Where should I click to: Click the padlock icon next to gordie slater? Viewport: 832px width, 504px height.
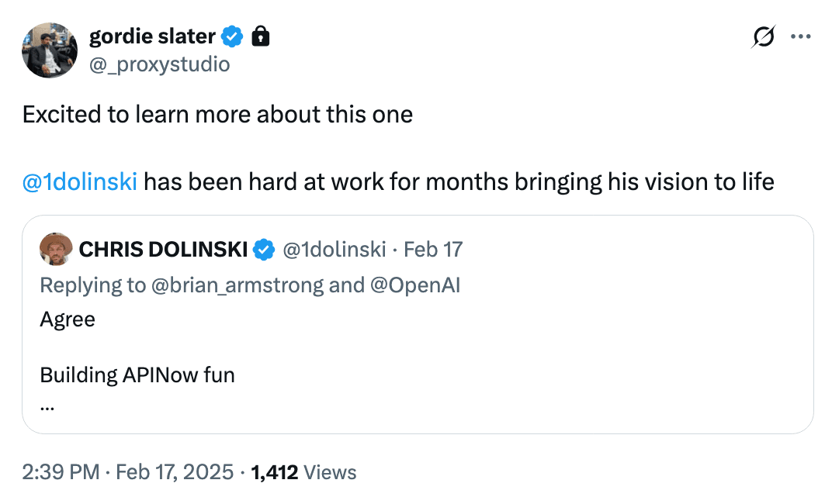[261, 36]
